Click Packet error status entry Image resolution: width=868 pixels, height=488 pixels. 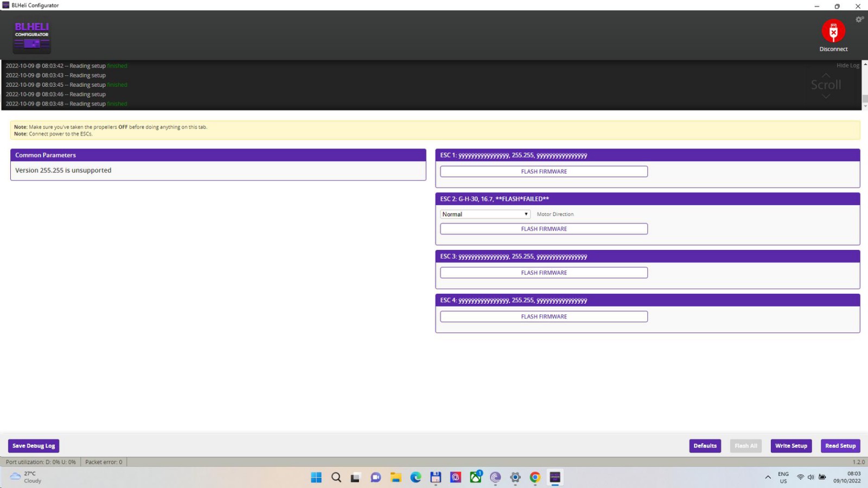[x=104, y=462]
